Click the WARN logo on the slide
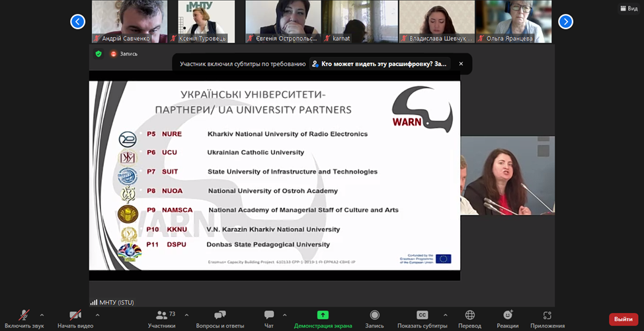The height and width of the screenshot is (331, 644). click(423, 109)
